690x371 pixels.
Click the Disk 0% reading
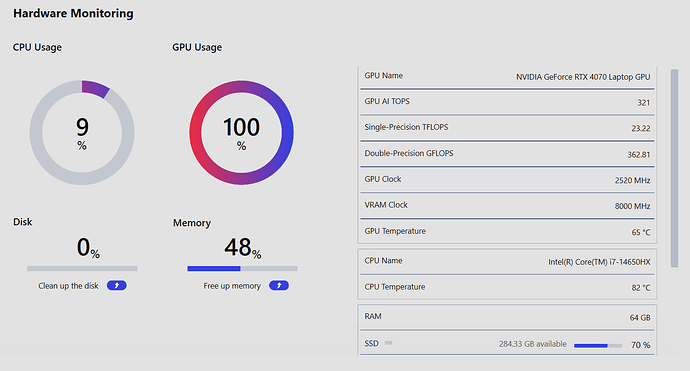88,247
